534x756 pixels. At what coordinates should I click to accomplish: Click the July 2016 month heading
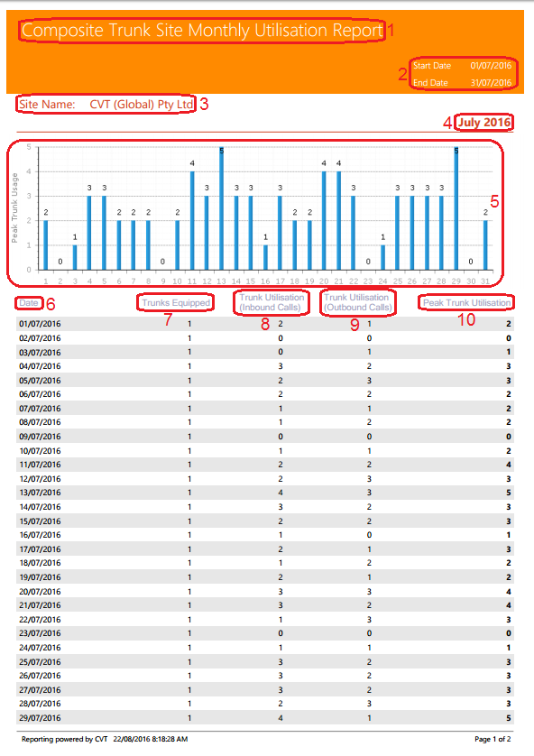point(484,122)
